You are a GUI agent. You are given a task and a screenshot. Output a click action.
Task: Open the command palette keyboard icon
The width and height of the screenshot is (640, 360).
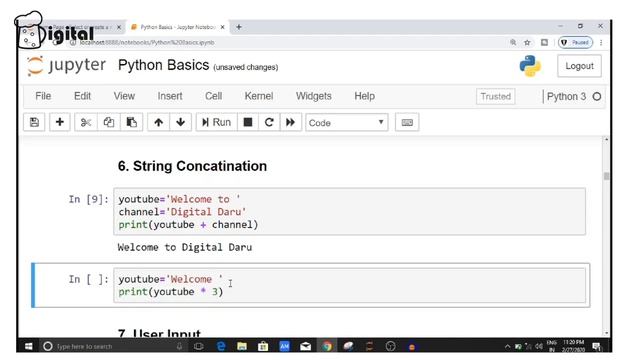(407, 122)
